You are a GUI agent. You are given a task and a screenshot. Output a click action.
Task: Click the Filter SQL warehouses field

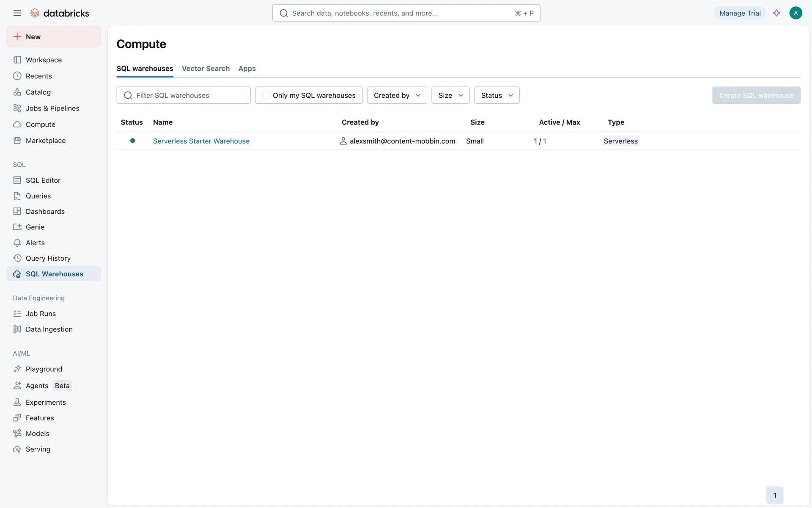tap(188, 95)
